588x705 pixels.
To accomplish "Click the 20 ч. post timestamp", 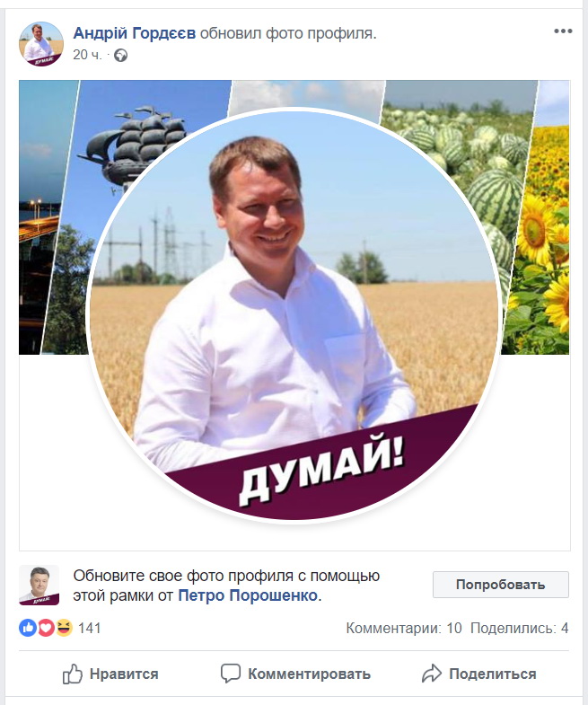I will click(x=88, y=55).
